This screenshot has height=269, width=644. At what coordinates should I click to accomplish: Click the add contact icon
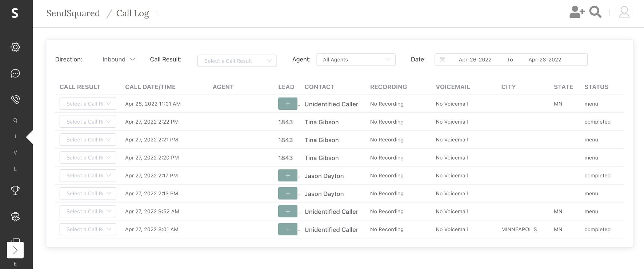coord(577,12)
